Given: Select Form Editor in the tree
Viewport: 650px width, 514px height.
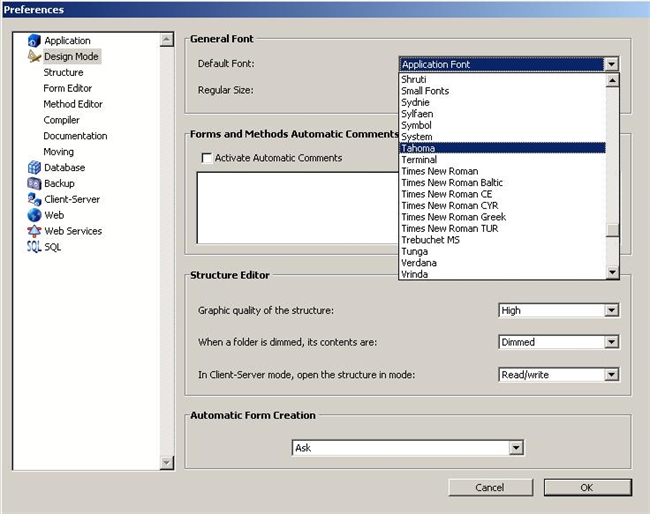Looking at the screenshot, I should click(x=68, y=88).
